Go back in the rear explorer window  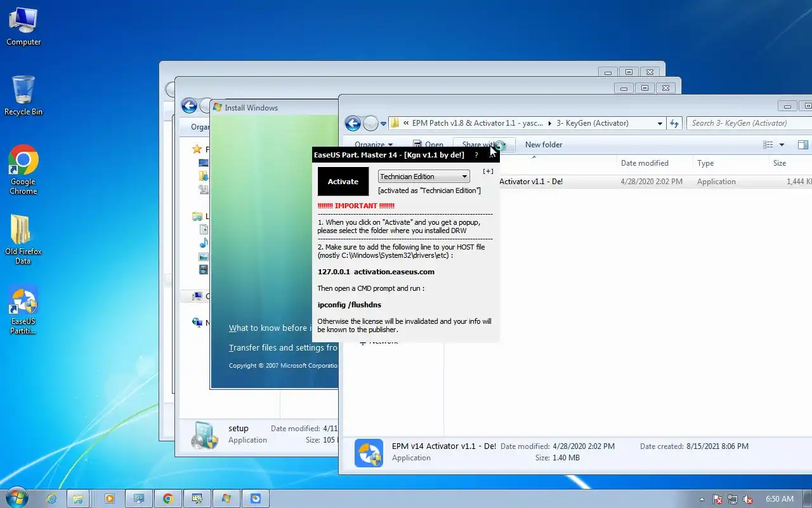click(188, 105)
